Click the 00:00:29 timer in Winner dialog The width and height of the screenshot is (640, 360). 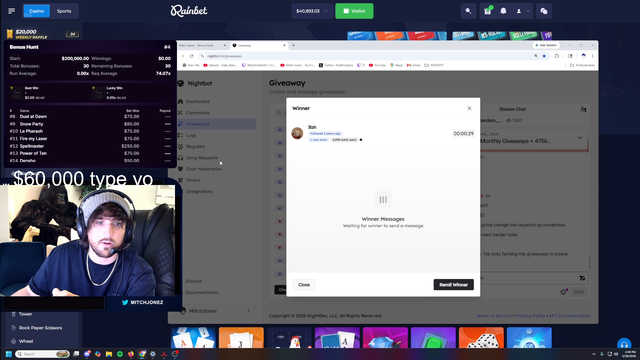(463, 133)
